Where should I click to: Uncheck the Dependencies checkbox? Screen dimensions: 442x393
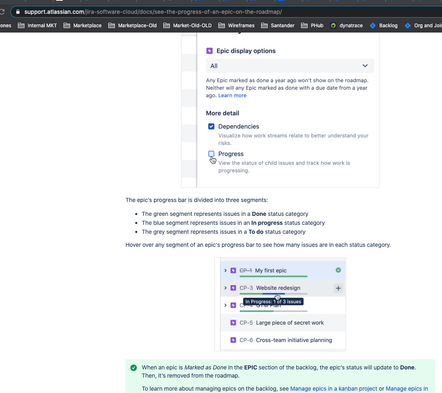pos(211,126)
